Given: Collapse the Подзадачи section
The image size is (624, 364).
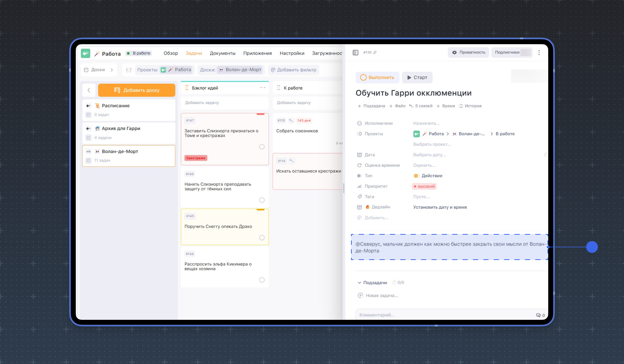Looking at the screenshot, I should [x=359, y=283].
